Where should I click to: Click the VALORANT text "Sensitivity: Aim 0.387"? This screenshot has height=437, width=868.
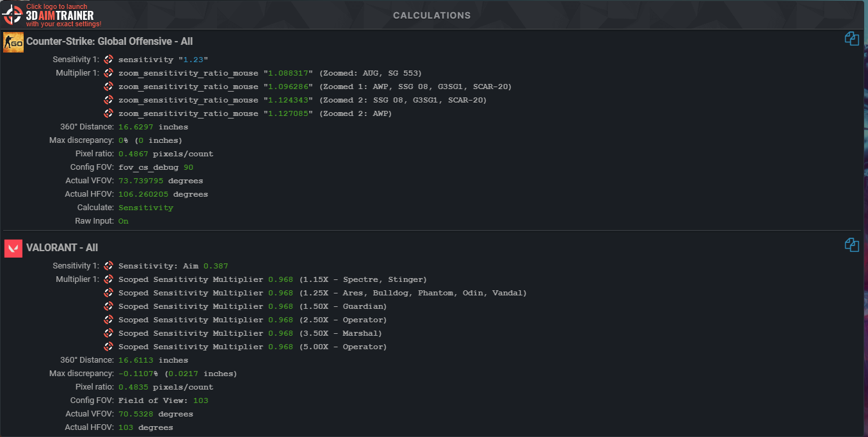(x=173, y=266)
